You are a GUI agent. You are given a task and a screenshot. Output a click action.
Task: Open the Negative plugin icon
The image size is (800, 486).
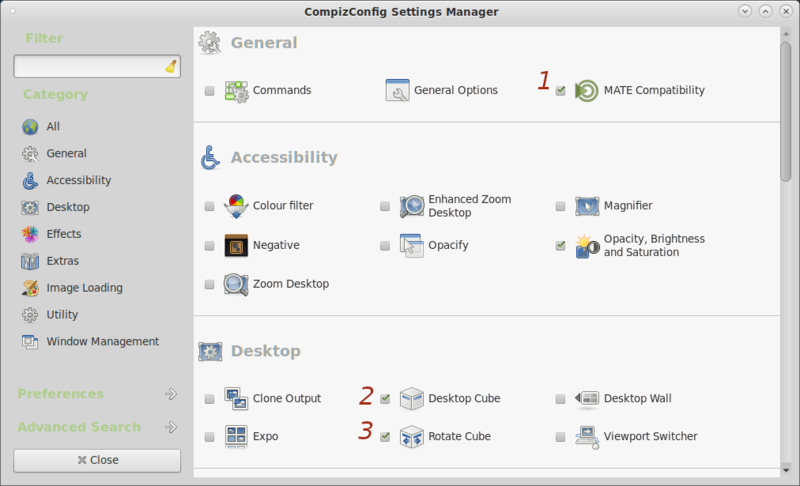pos(236,246)
